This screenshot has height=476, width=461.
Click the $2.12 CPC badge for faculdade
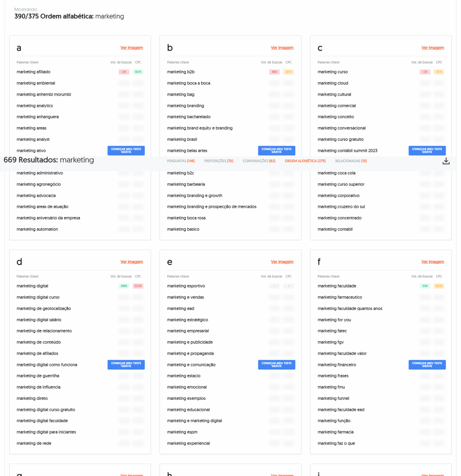(x=439, y=286)
